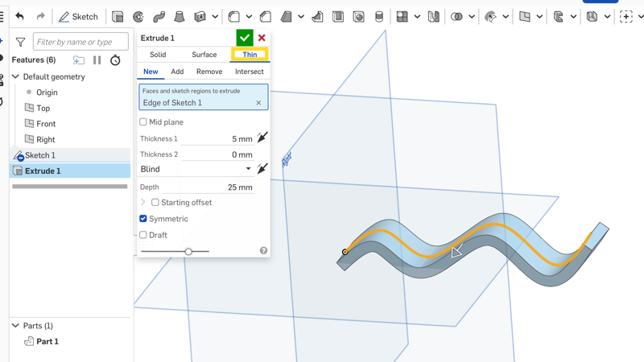This screenshot has height=362, width=644.
Task: Select Extrude 1 in the feature list
Action: pos(70,171)
